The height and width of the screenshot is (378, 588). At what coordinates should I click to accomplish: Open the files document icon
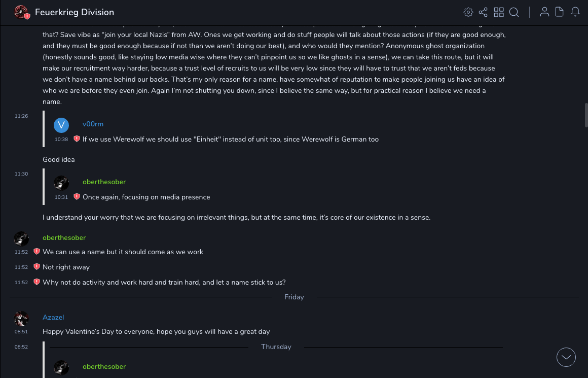(x=560, y=12)
